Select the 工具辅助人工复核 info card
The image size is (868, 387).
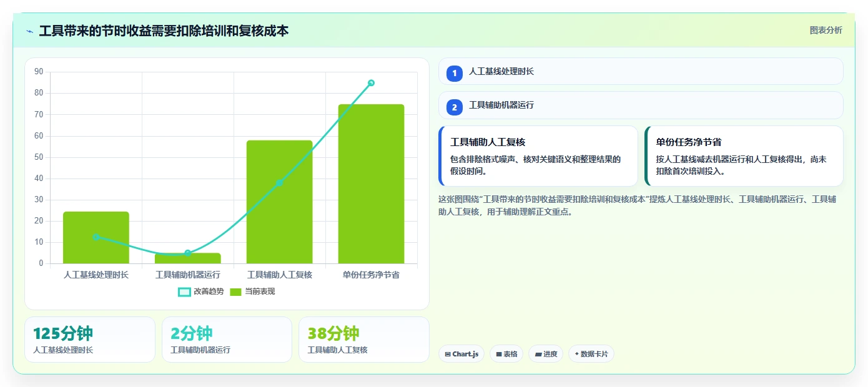coord(538,156)
